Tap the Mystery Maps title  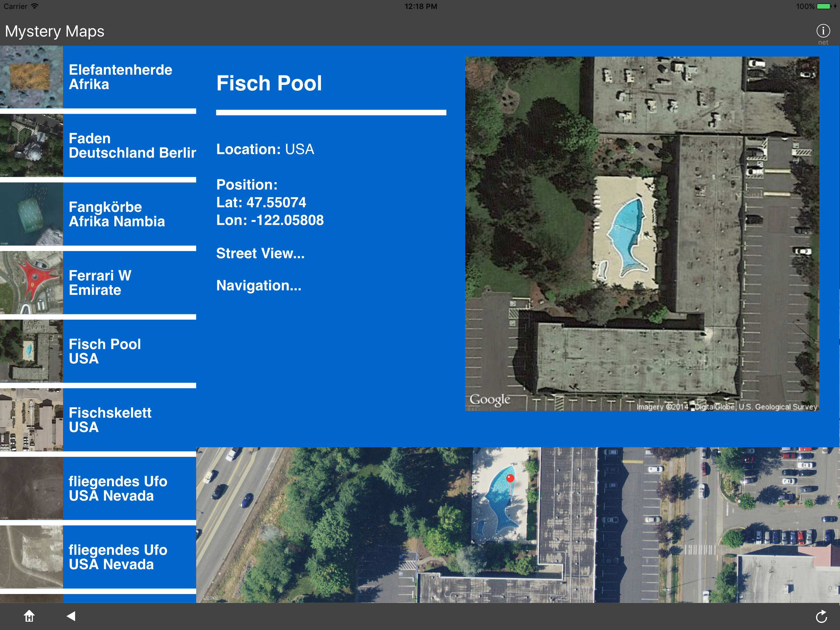coord(55,31)
